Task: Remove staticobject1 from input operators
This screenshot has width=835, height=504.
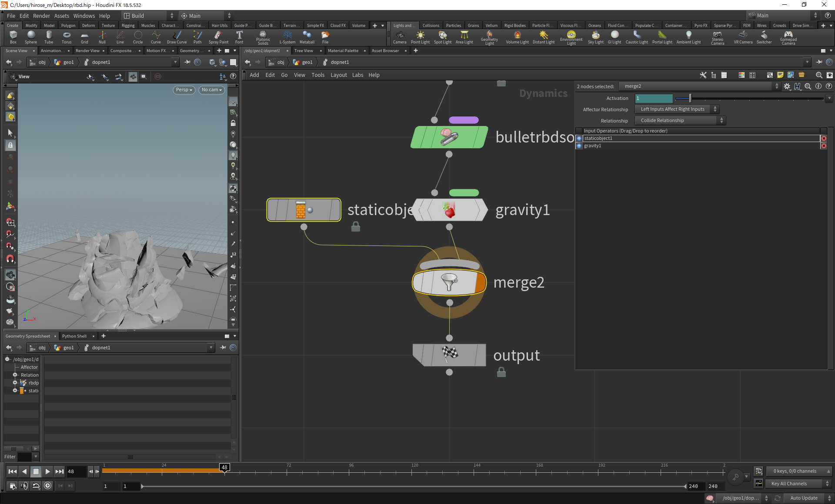Action: pos(824,138)
